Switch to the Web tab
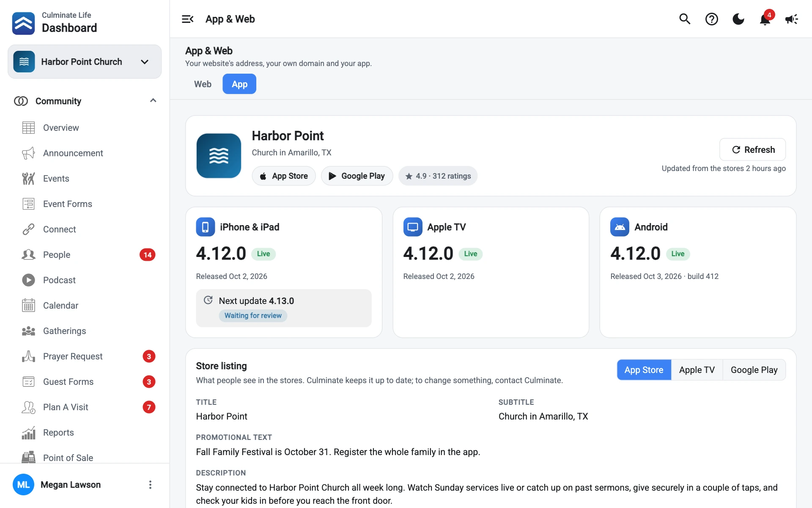The image size is (812, 508). coord(203,84)
